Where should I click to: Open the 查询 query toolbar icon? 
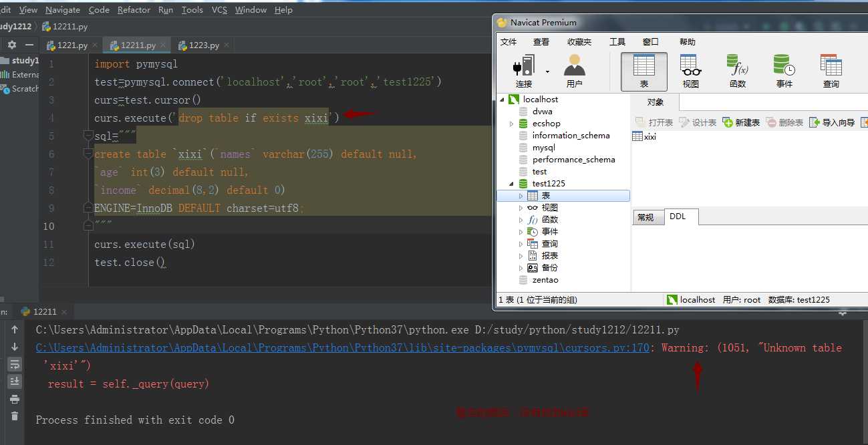tap(831, 71)
